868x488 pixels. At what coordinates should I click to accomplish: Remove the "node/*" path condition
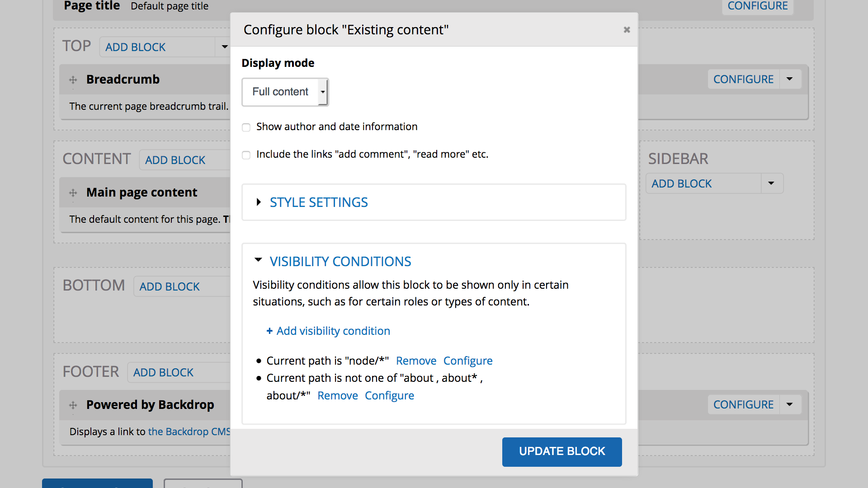416,361
